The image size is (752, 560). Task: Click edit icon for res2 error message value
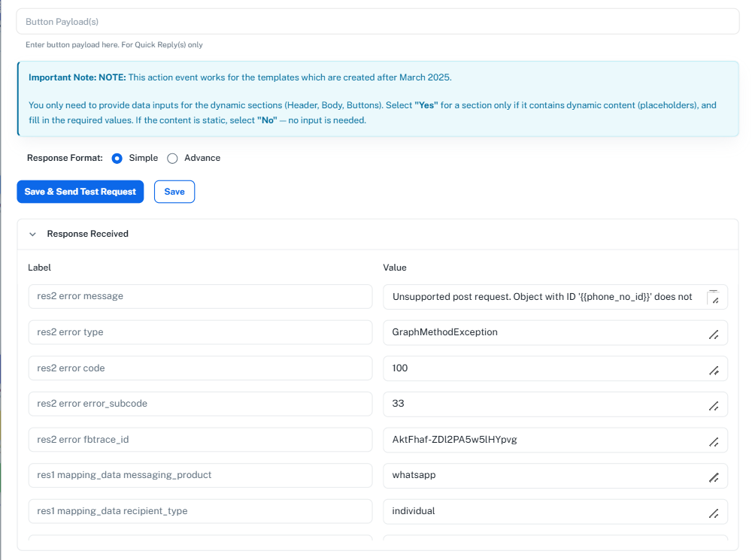click(x=714, y=298)
